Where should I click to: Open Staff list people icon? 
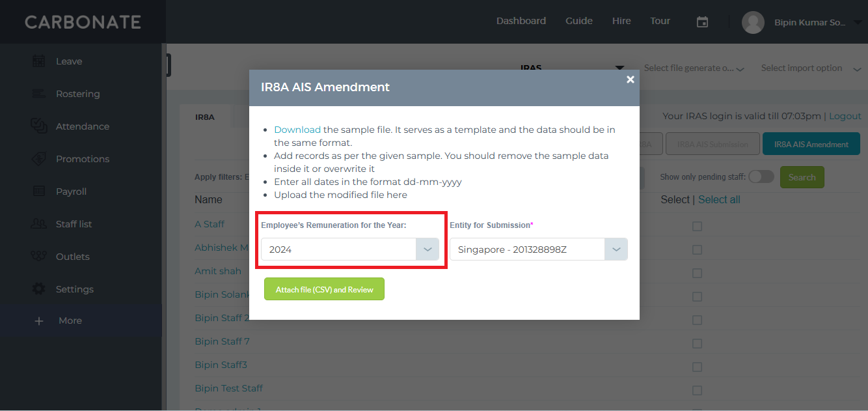coord(38,224)
